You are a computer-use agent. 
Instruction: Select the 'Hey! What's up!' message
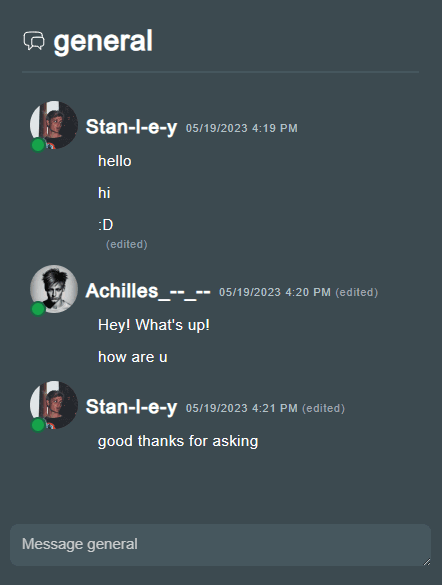[x=154, y=325]
